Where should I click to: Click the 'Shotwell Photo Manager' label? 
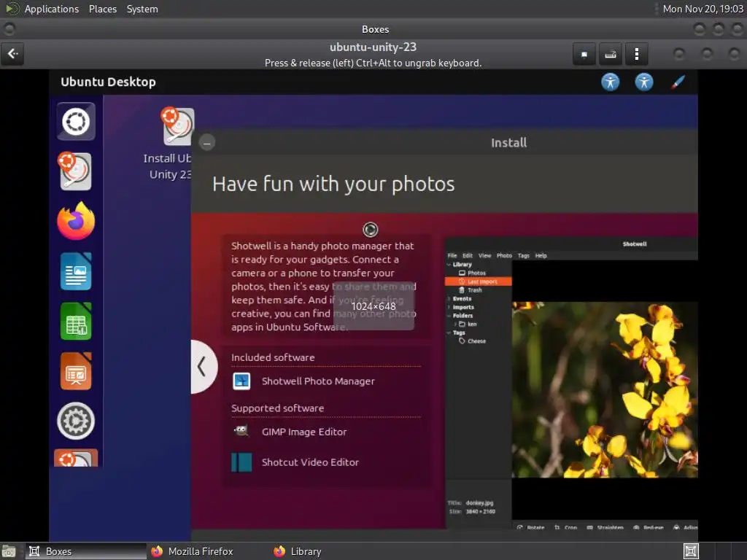pyautogui.click(x=318, y=381)
